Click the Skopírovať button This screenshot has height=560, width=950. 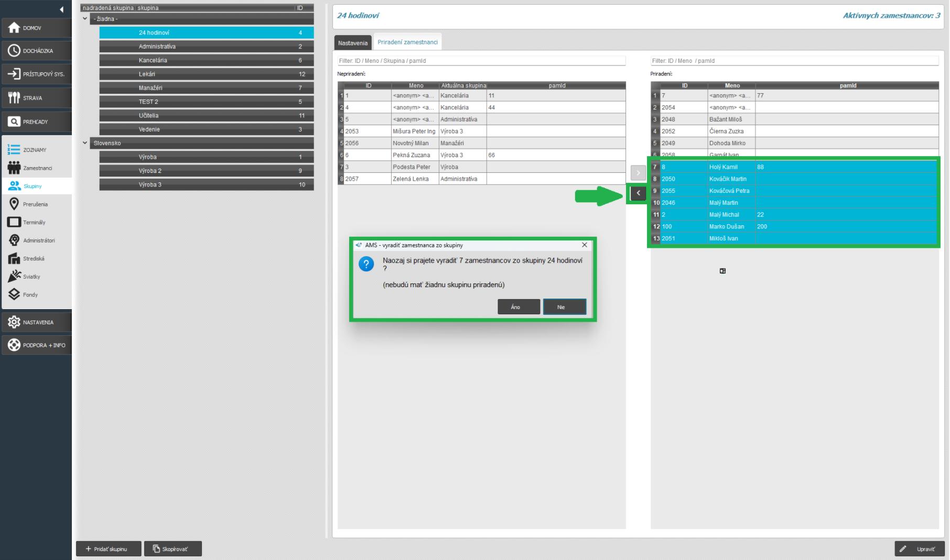click(172, 549)
